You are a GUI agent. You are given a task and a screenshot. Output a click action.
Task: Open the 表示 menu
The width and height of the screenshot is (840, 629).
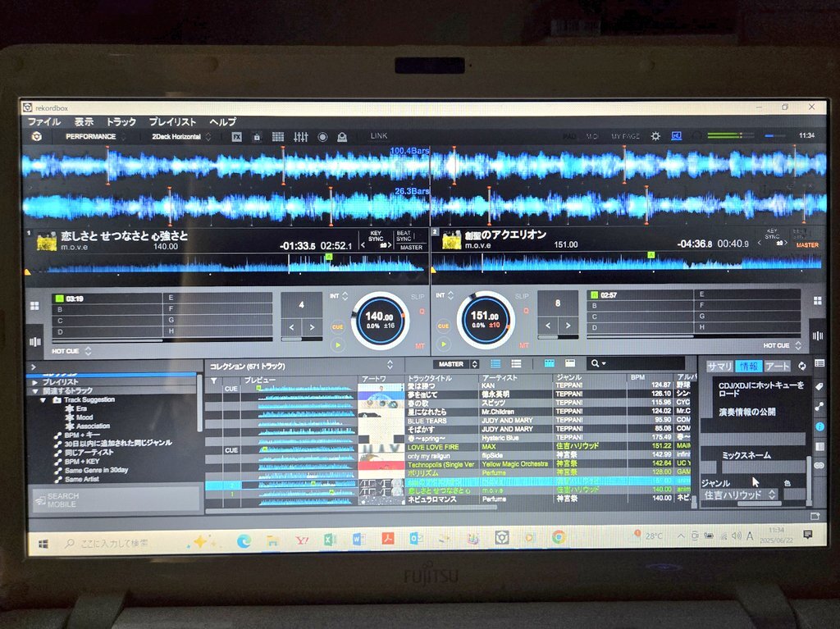click(x=84, y=122)
